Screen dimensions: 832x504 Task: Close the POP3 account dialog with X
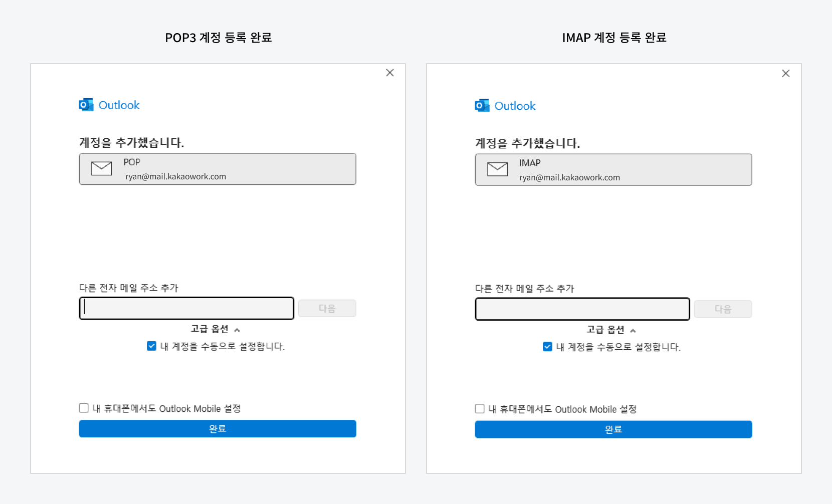point(390,73)
